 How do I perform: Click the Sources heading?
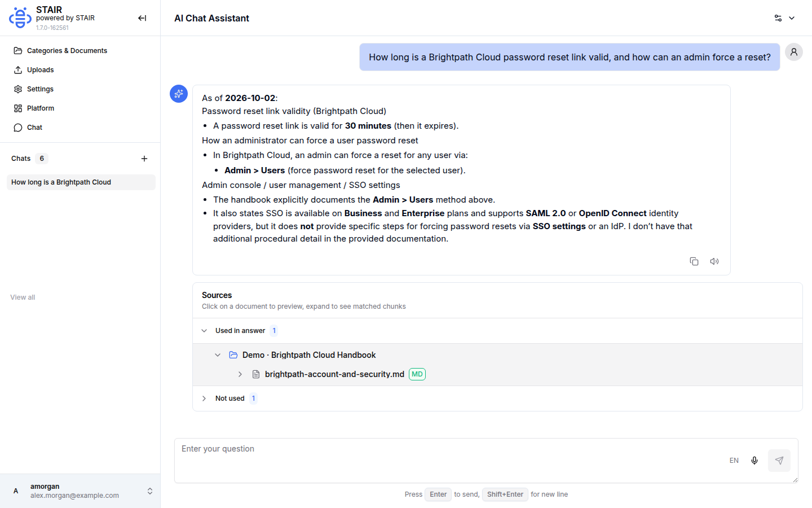(x=217, y=295)
